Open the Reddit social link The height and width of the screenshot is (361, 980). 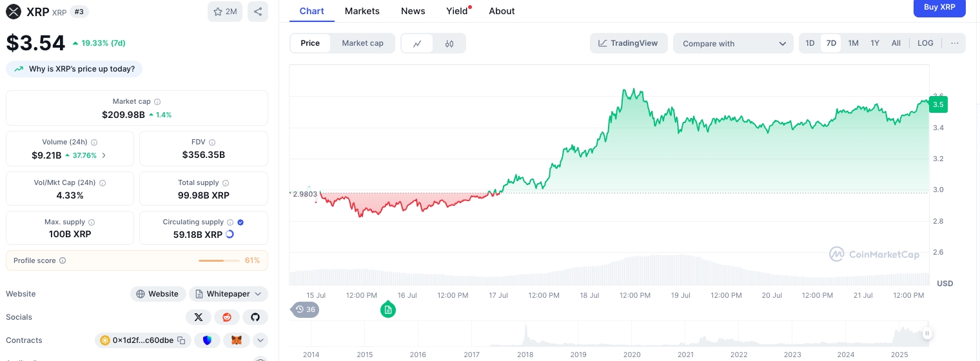pyautogui.click(x=226, y=317)
